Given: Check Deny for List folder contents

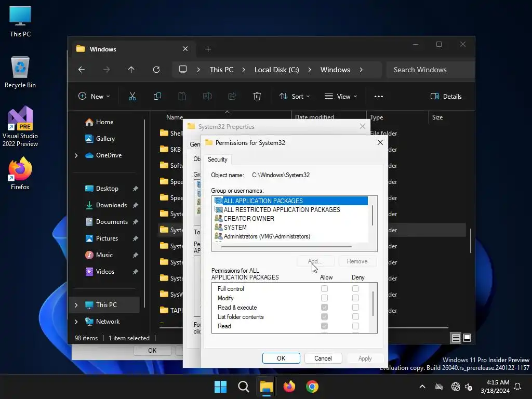Looking at the screenshot, I should coord(355,316).
